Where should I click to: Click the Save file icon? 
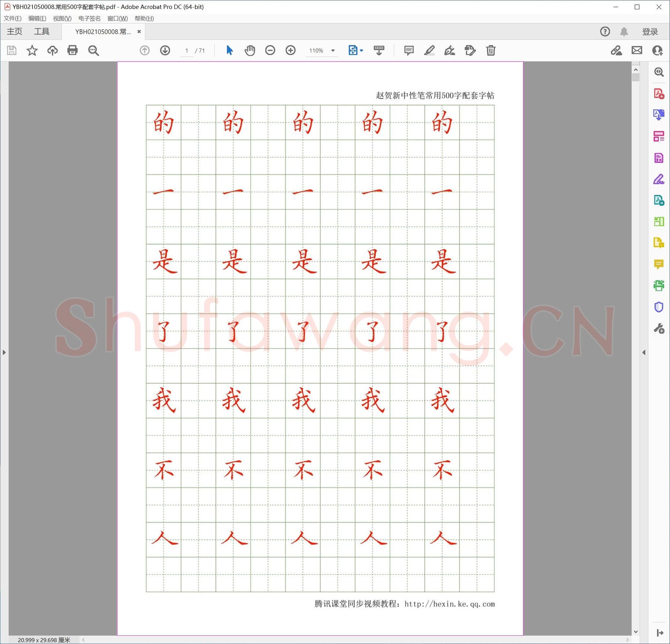12,50
